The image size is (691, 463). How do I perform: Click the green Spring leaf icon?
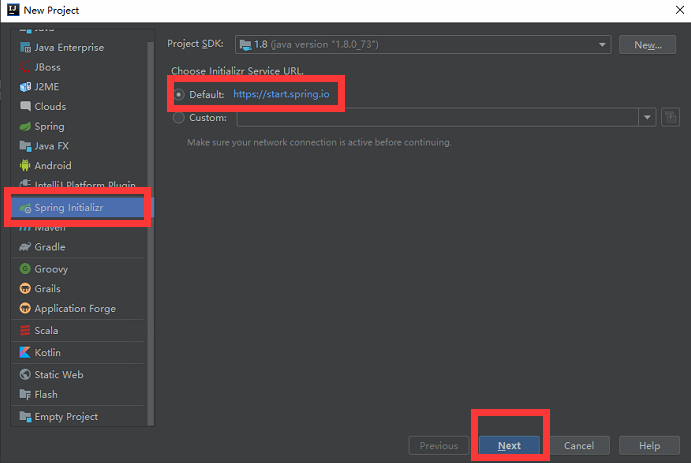click(25, 126)
